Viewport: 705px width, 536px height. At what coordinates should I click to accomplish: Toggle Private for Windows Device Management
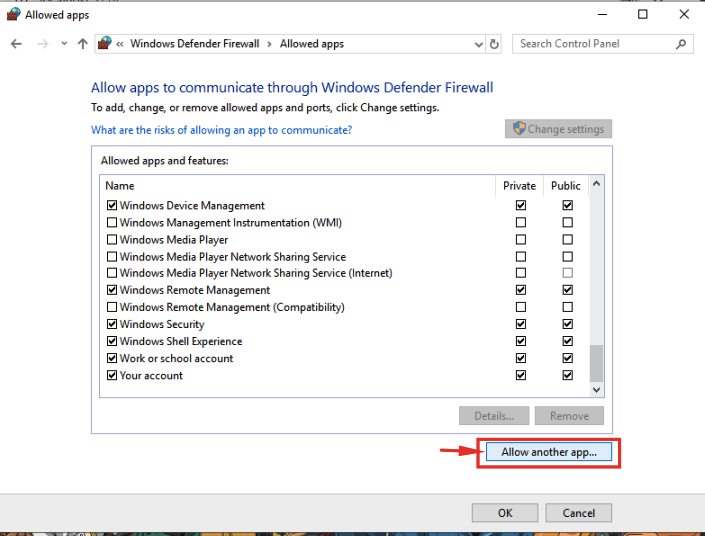tap(521, 205)
